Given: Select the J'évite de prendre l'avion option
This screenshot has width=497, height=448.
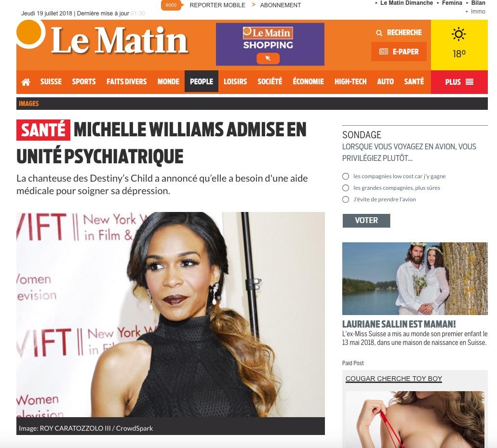Looking at the screenshot, I should (346, 199).
